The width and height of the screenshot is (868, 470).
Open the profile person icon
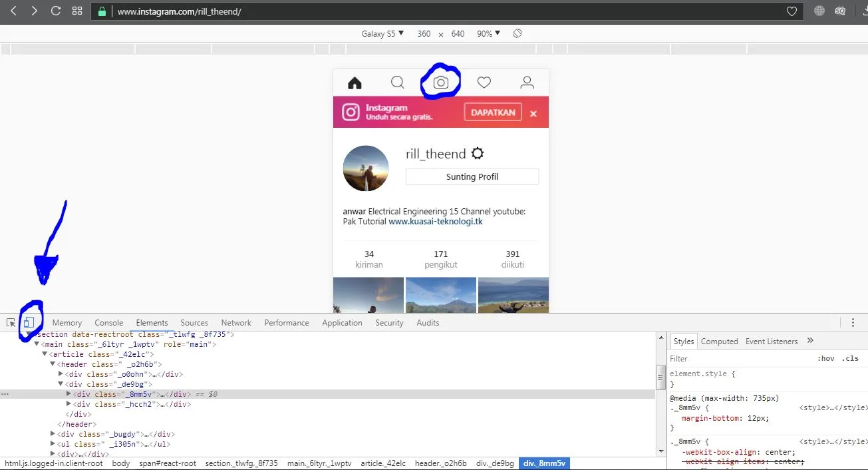(x=527, y=82)
